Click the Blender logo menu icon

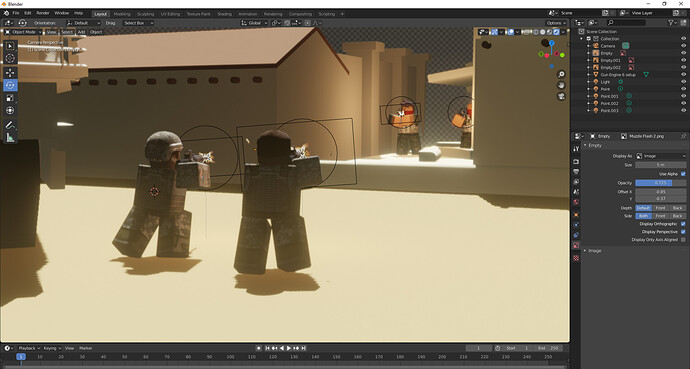[6, 13]
